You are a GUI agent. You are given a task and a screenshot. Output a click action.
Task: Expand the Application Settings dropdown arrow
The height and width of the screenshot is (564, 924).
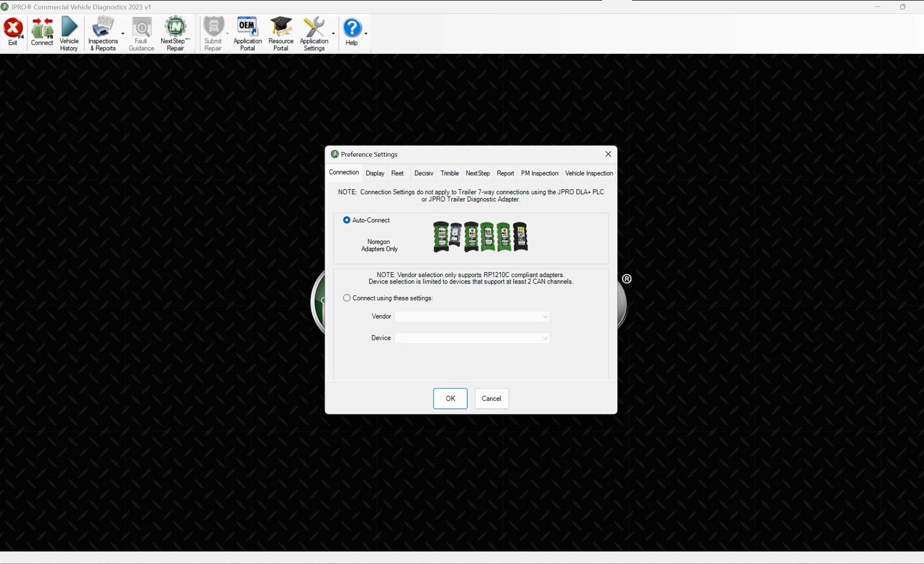pos(333,34)
